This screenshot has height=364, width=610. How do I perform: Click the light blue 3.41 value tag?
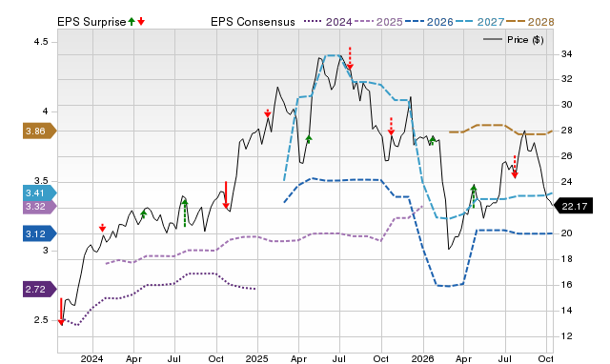(x=40, y=192)
